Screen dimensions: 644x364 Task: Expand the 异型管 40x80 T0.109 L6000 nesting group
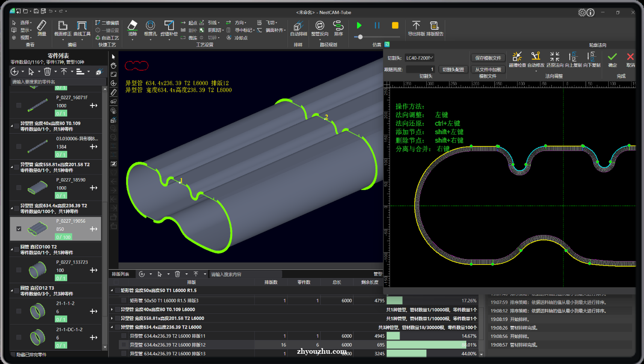point(112,309)
